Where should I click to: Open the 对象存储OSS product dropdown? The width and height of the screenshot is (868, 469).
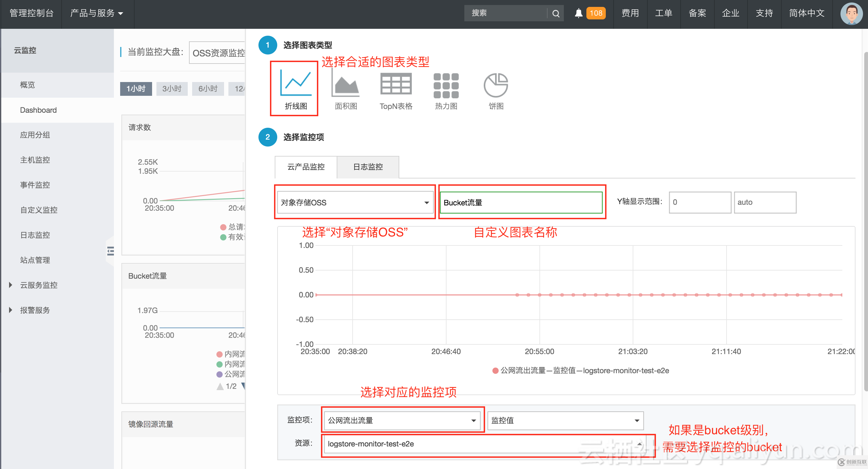(x=355, y=202)
